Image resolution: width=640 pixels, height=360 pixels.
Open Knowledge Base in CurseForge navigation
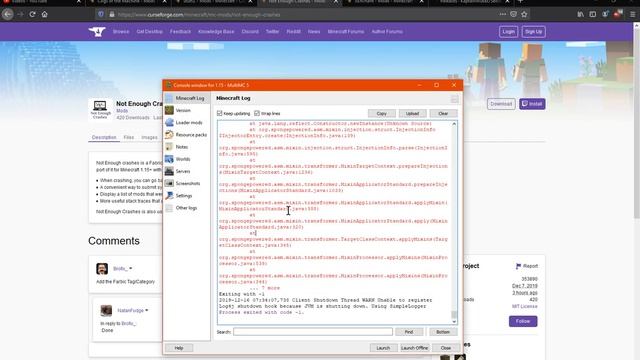[216, 31]
